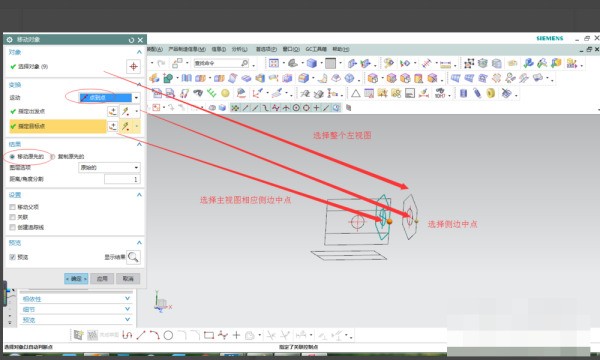Enable the 移动父项 checkbox
Viewport: 600px width, 360px height.
pyautogui.click(x=13, y=207)
